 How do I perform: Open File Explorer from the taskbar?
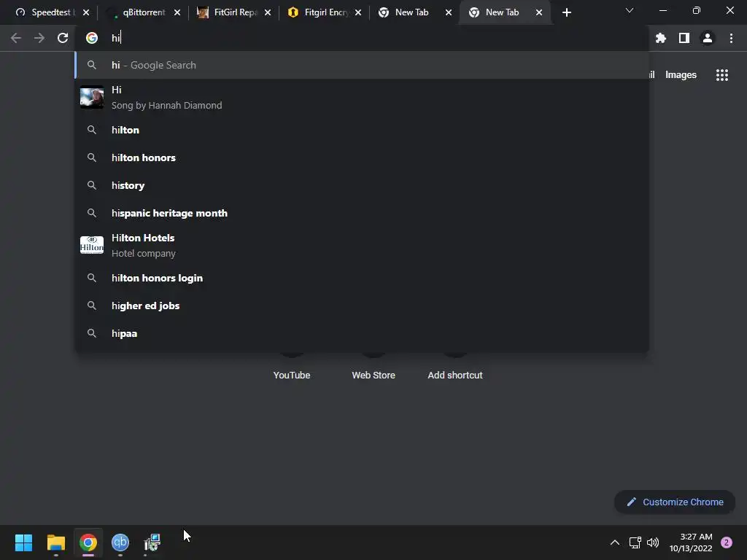pyautogui.click(x=56, y=542)
